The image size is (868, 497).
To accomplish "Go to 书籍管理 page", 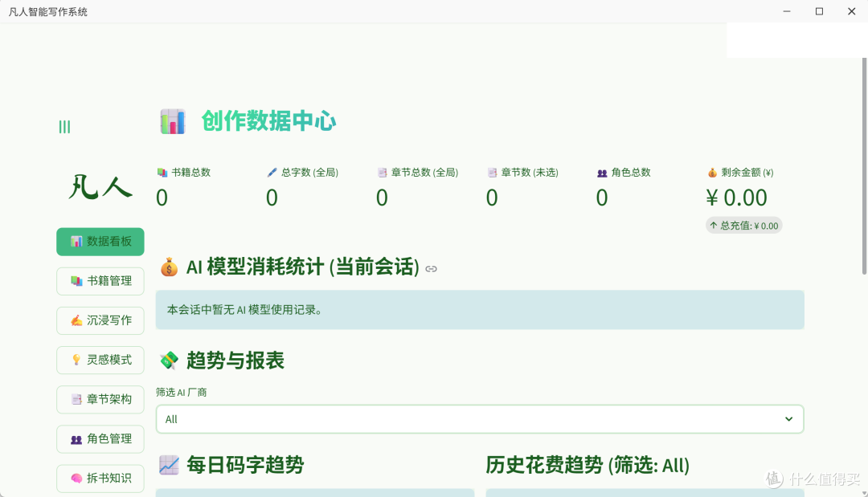I will pyautogui.click(x=100, y=281).
